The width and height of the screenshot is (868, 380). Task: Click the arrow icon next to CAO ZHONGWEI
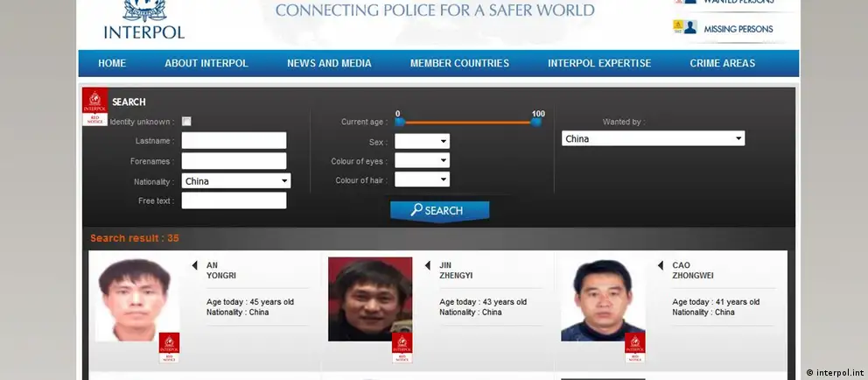(x=661, y=265)
